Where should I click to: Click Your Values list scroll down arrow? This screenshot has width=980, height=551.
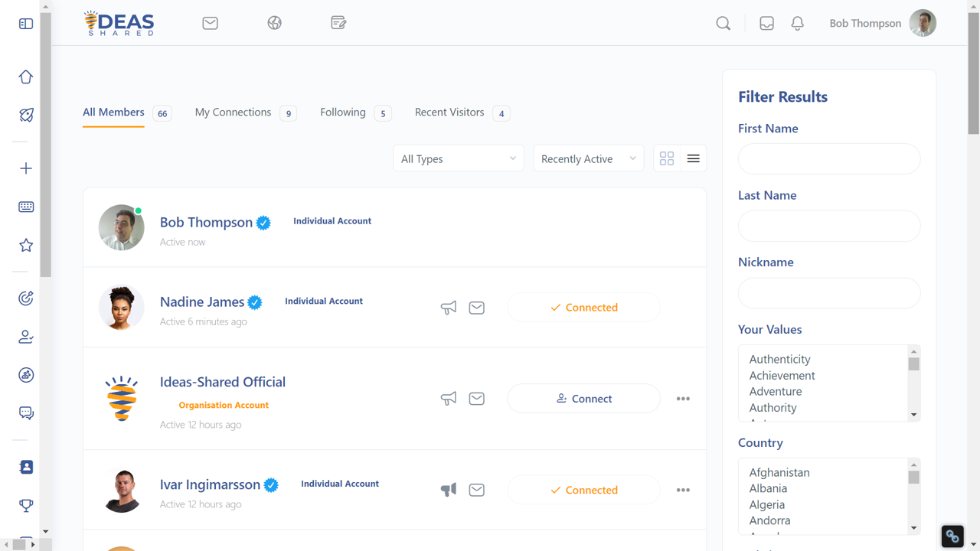913,415
